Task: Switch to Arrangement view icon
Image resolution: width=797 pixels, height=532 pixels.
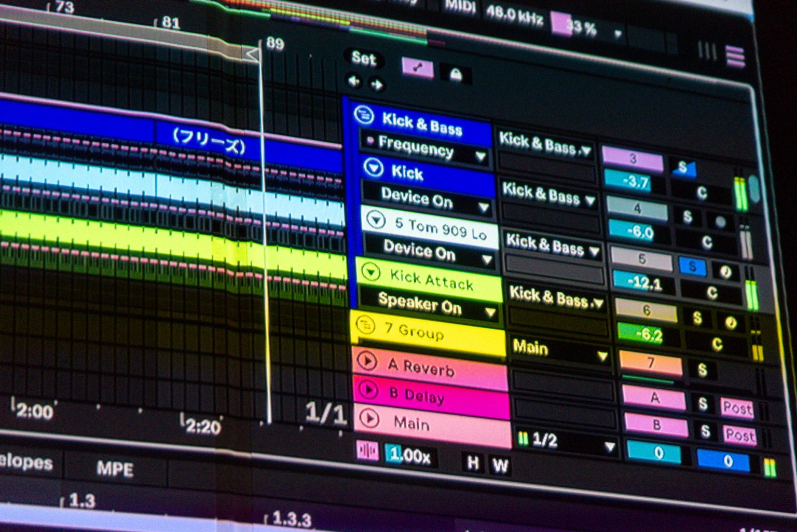Action: pyautogui.click(x=735, y=56)
